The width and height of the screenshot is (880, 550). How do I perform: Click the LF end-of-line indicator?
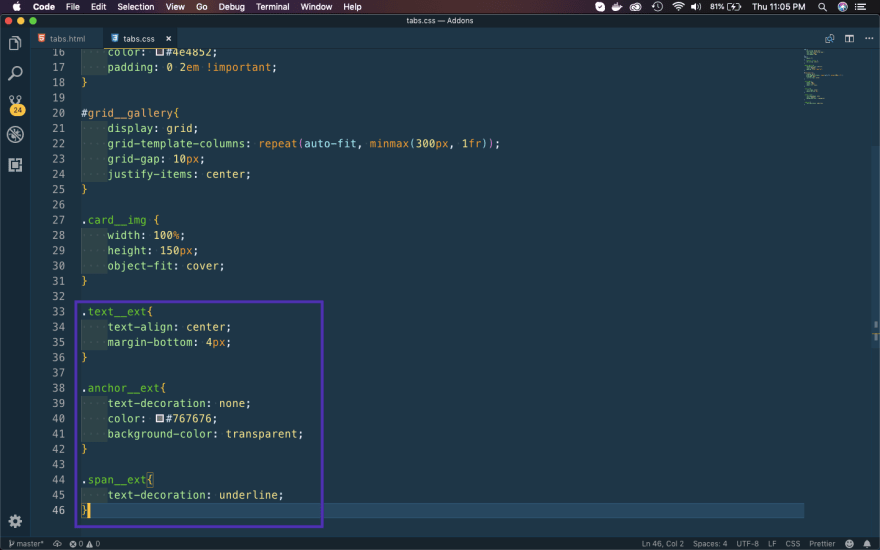772,544
